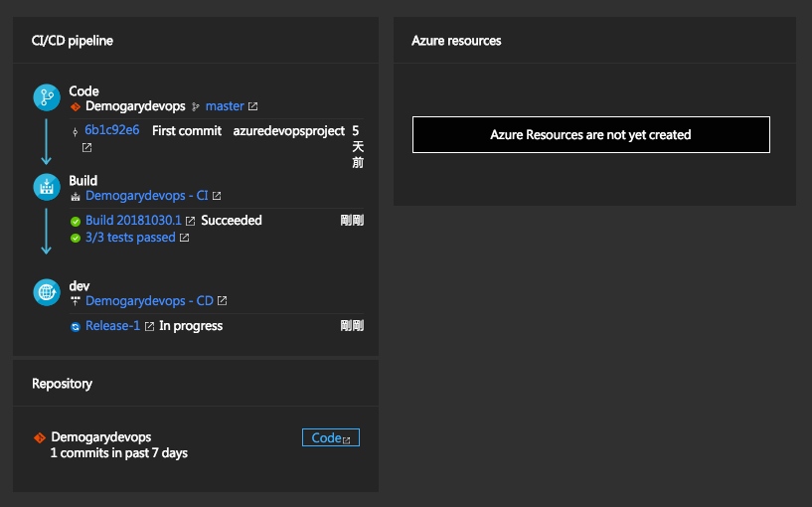812x507 pixels.
Task: Open the master branch link
Action: click(225, 106)
